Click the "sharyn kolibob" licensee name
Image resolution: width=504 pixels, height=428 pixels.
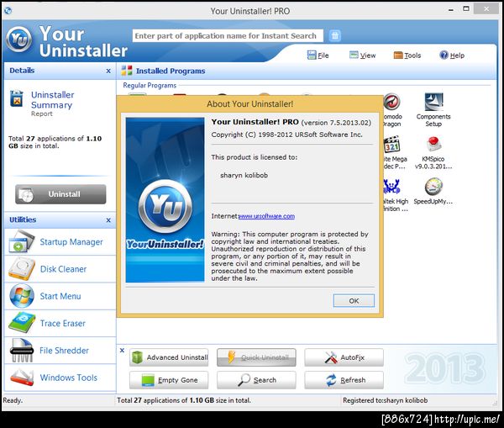coord(244,176)
